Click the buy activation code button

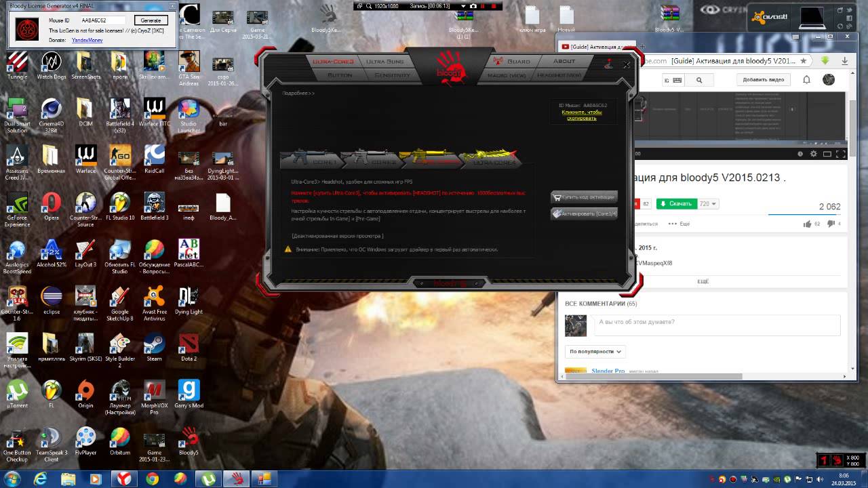coord(584,197)
